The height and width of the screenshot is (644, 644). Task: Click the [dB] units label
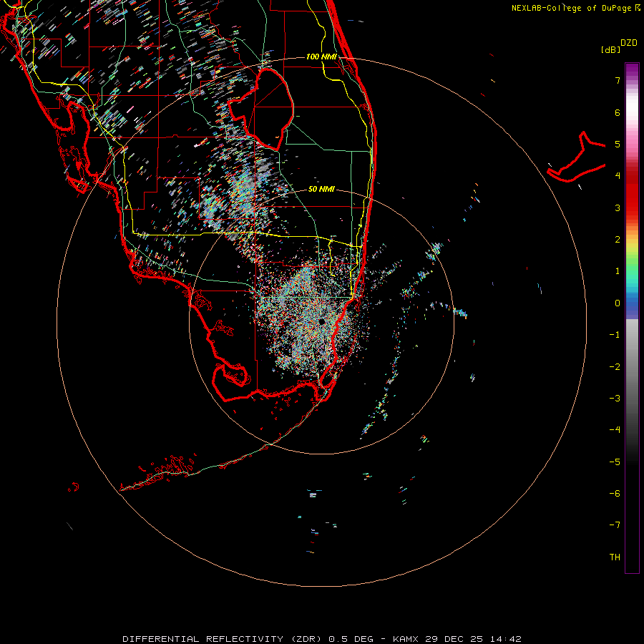click(610, 49)
